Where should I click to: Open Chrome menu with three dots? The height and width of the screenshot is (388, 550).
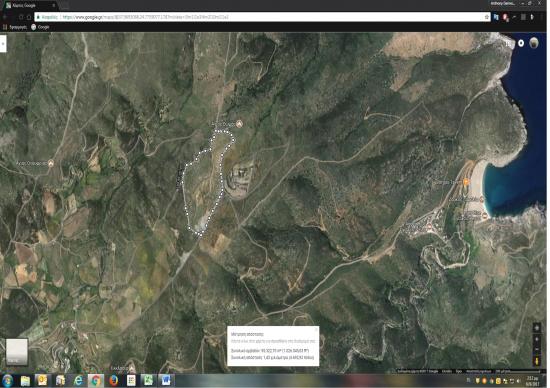coord(541,17)
